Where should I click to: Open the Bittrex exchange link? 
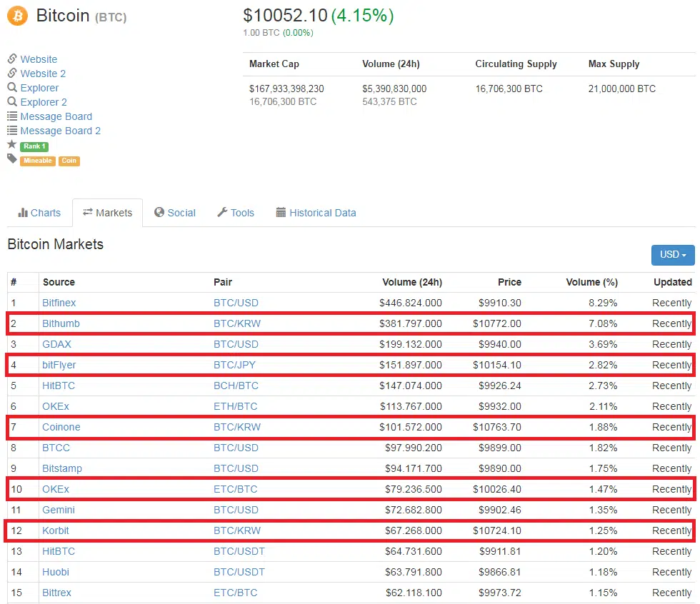pos(56,593)
